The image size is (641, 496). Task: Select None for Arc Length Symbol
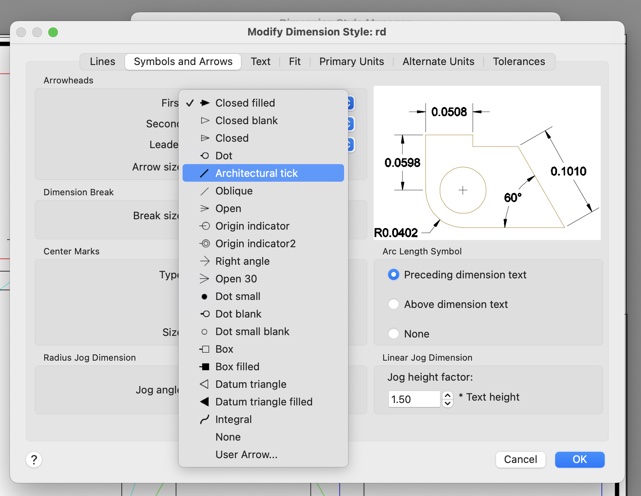[x=393, y=334]
